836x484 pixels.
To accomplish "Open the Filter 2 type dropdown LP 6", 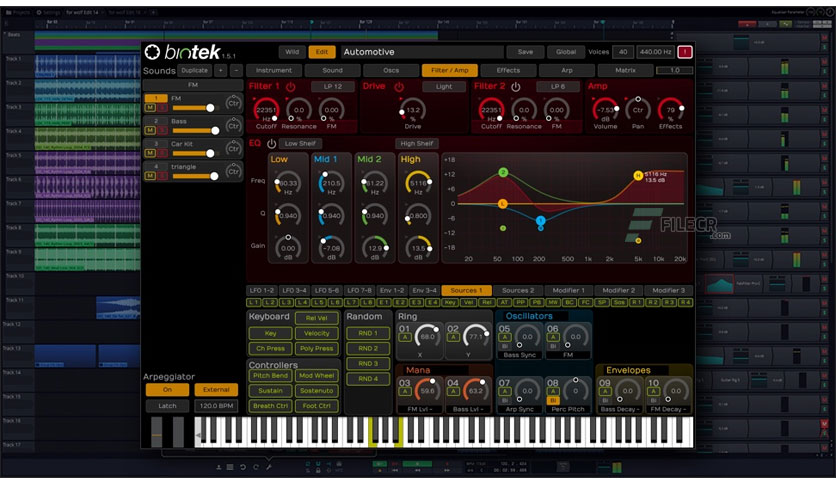I will pos(558,86).
